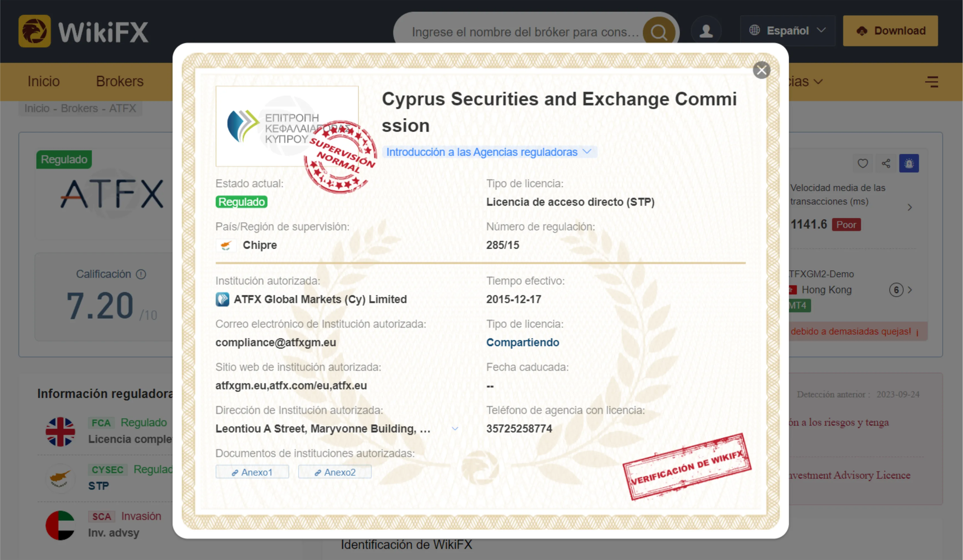Viewport: 963px width, 560px height.
Task: Click the green Regulado status badge in popup
Action: tap(241, 202)
